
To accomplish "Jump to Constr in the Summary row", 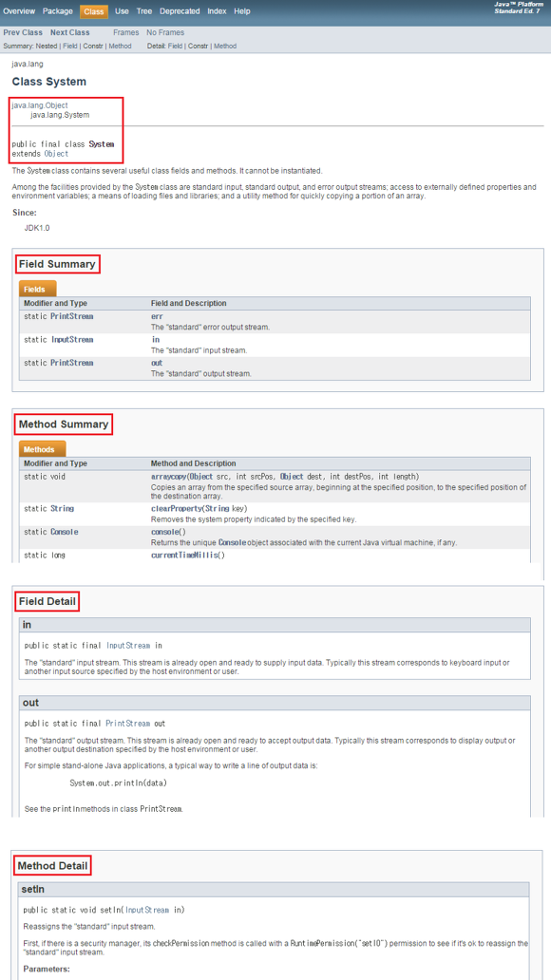I will click(93, 47).
